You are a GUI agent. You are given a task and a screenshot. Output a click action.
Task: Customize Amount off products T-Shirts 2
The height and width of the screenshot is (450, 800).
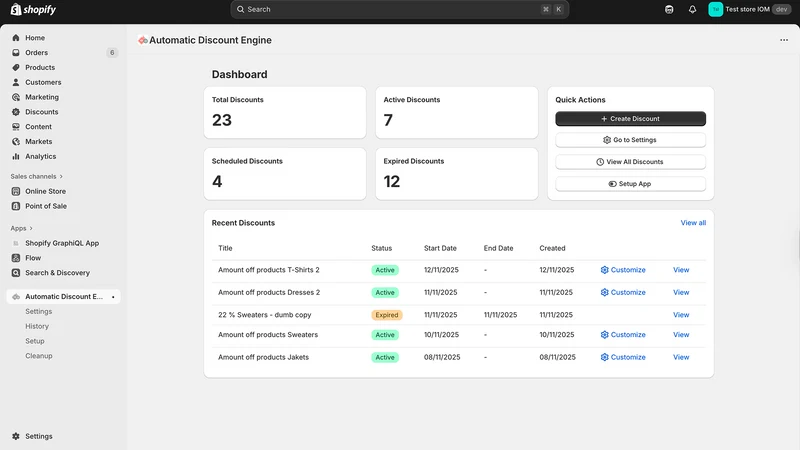(623, 270)
